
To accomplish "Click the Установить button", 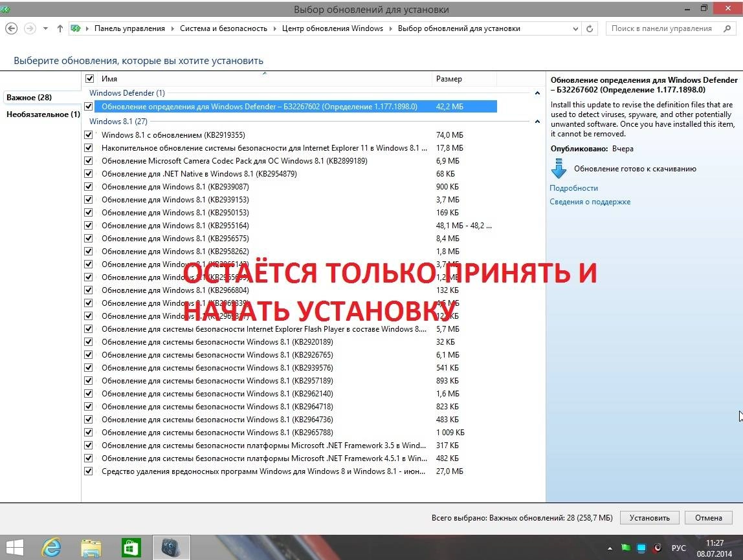I will pyautogui.click(x=650, y=518).
